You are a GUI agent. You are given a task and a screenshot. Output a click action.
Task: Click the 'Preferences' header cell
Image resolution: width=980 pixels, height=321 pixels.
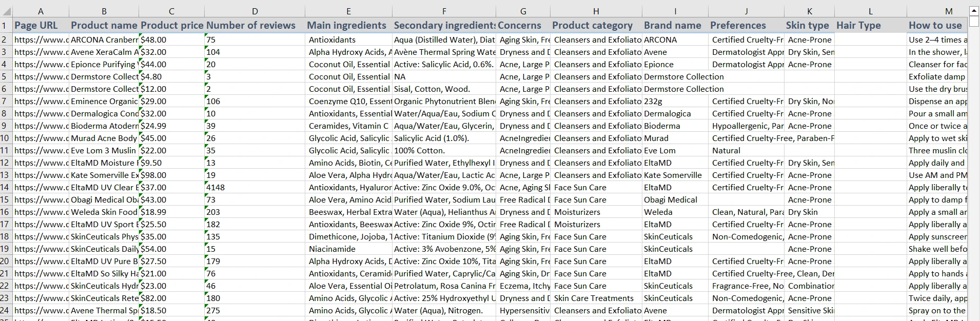click(746, 25)
